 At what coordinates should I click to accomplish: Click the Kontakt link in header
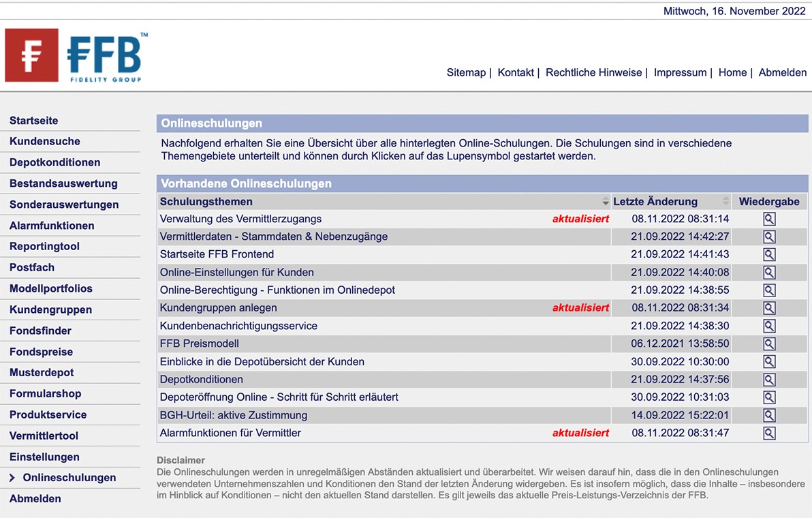tap(516, 72)
